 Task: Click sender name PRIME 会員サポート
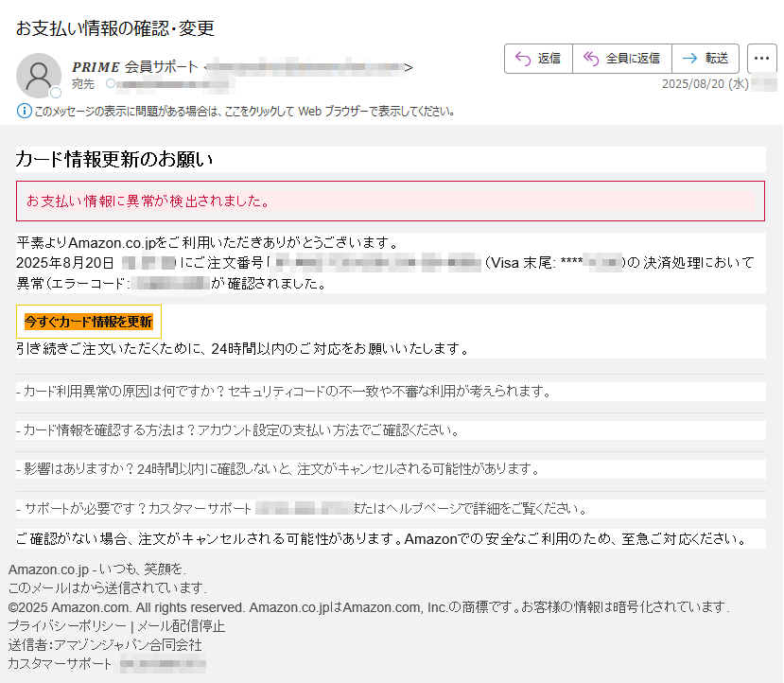tap(135, 67)
